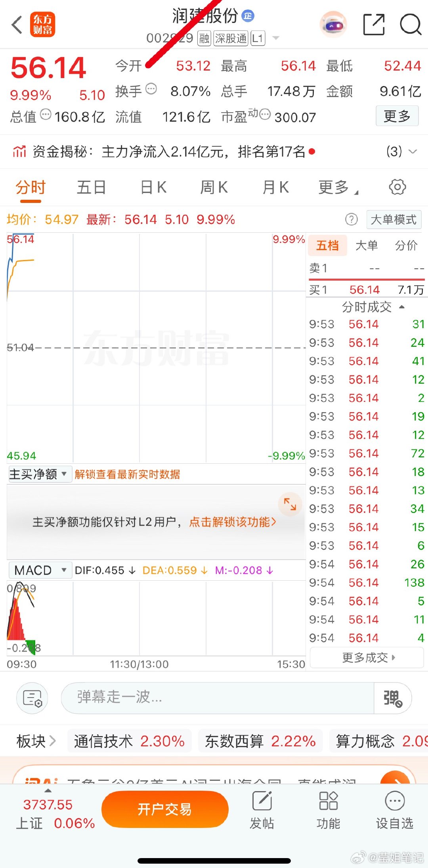Screen dimensions: 428x868
Task: Select the 分时 tab
Action: click(x=31, y=187)
